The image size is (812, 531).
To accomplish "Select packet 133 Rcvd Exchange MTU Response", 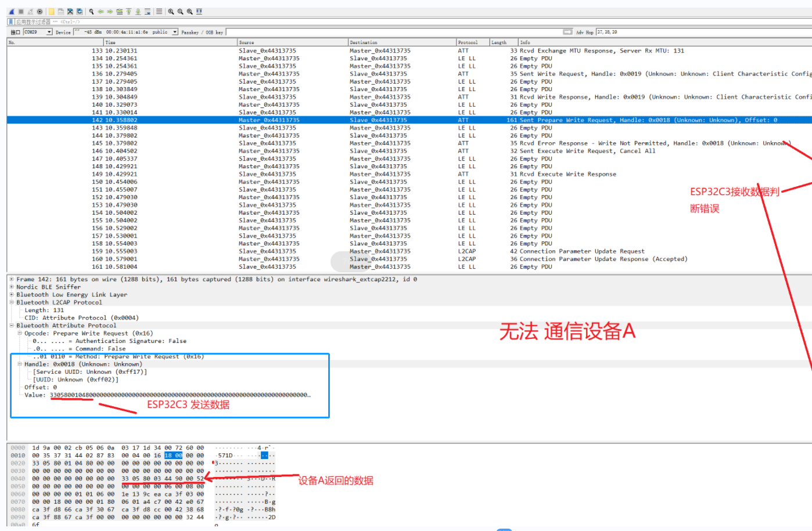I will (x=409, y=50).
